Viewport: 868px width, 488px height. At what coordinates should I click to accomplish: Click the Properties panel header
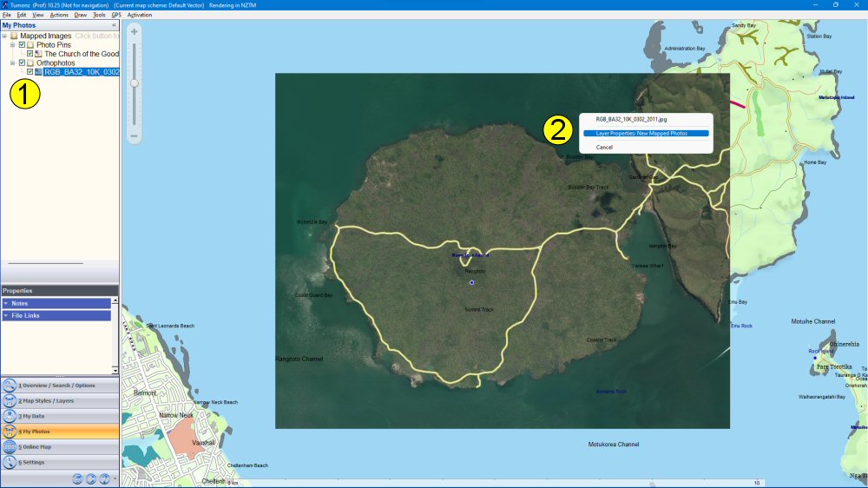(60, 291)
